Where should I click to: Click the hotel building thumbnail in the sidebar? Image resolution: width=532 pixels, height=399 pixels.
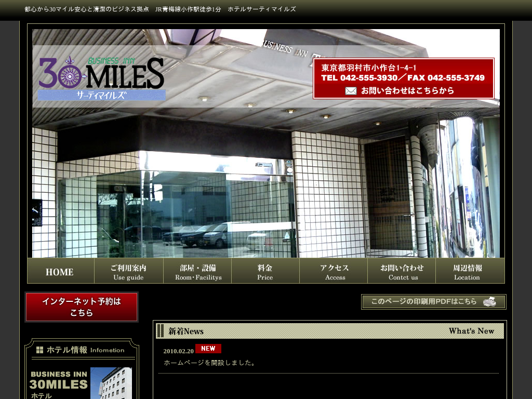click(x=111, y=383)
